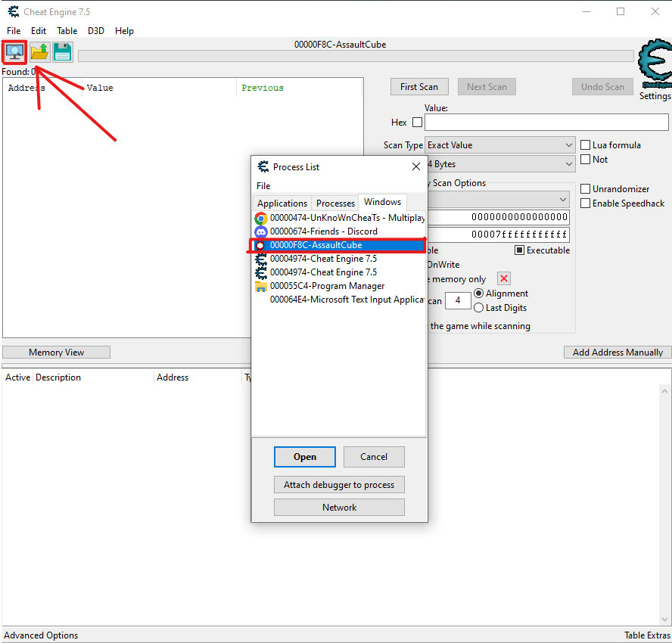Click Table Extras in status bar
The width and height of the screenshot is (672, 643).
(647, 635)
